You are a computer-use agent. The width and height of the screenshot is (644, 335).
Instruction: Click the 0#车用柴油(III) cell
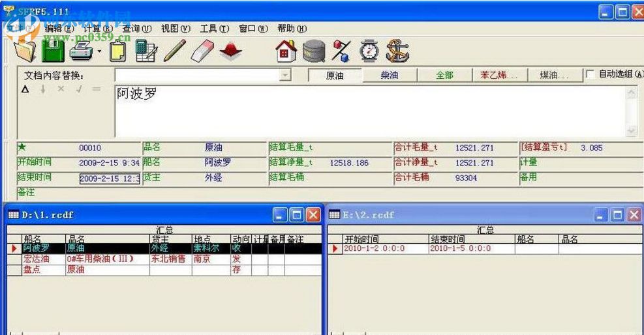point(108,259)
